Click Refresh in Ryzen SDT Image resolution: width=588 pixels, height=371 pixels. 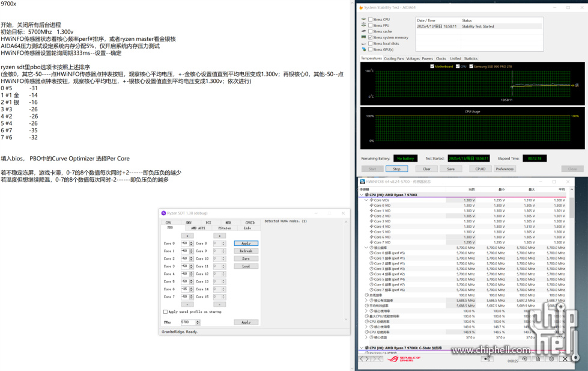click(x=246, y=251)
